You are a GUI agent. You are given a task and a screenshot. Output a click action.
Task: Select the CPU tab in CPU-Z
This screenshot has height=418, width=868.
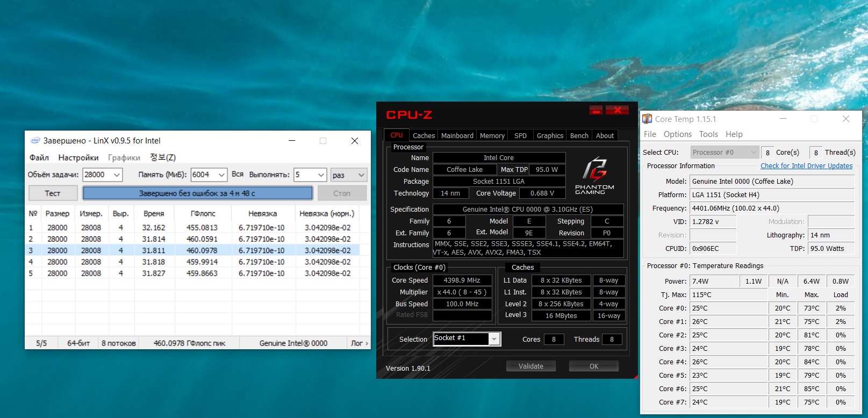pyautogui.click(x=397, y=135)
